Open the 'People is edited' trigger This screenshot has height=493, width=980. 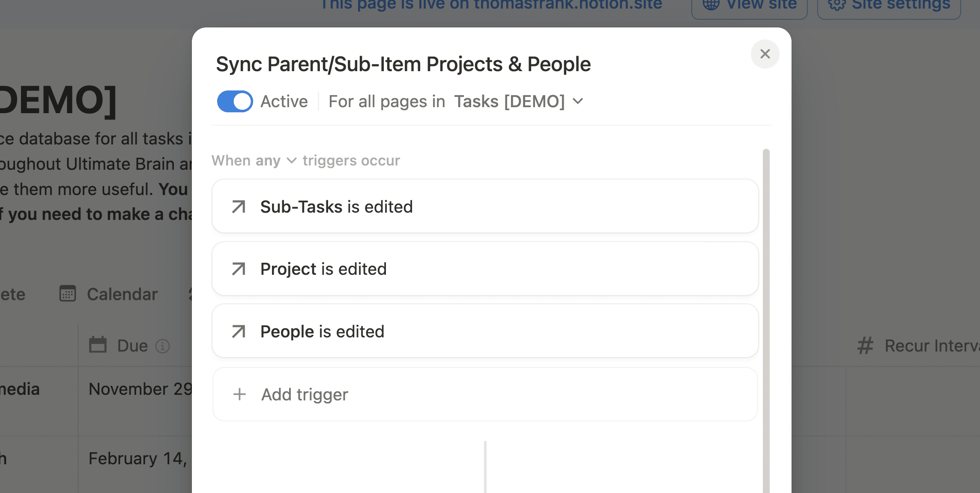pyautogui.click(x=485, y=331)
